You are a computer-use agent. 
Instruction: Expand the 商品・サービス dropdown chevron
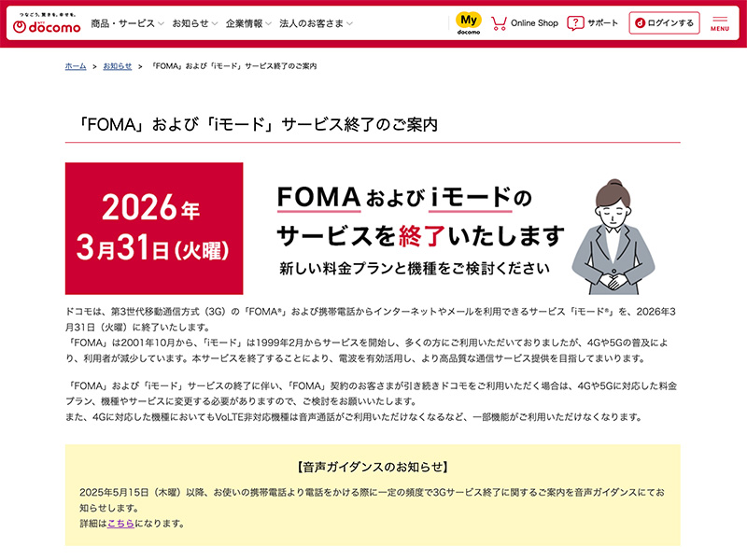tap(161, 23)
